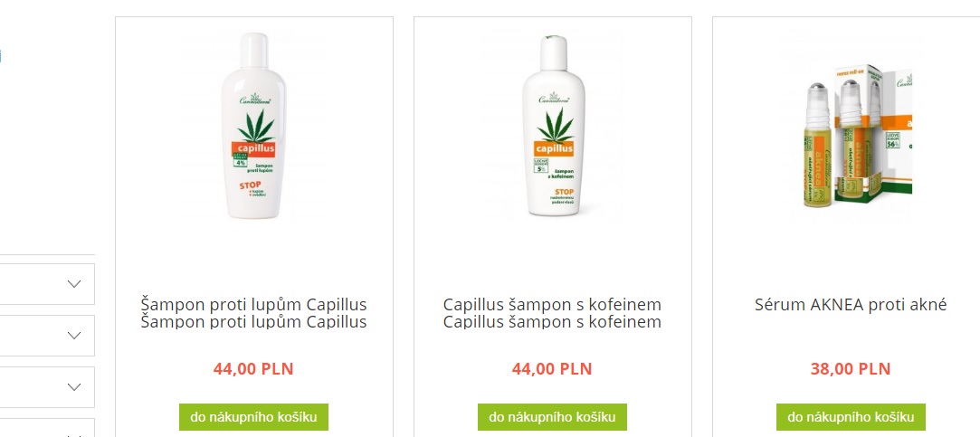Open the first line of the Šampon proti lupům Capillus title

tap(253, 305)
